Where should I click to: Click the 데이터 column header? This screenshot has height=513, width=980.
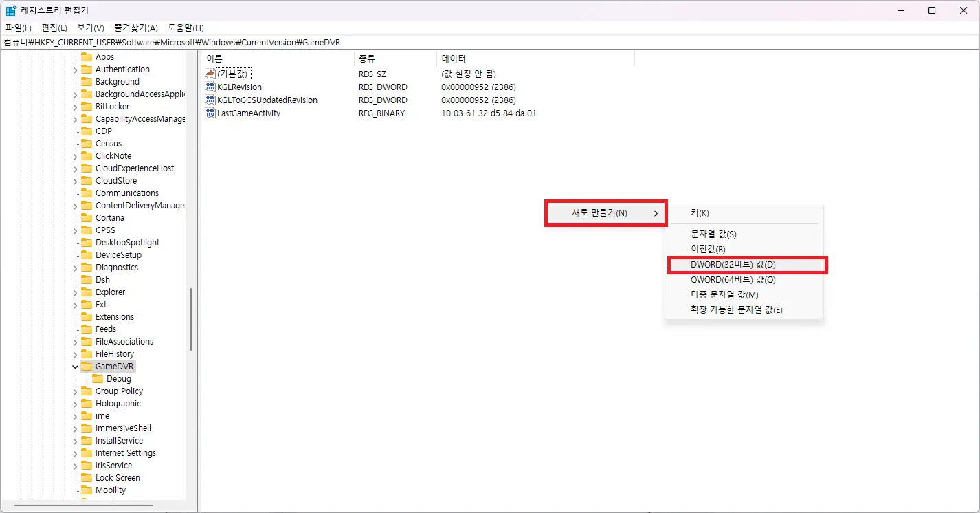click(535, 58)
